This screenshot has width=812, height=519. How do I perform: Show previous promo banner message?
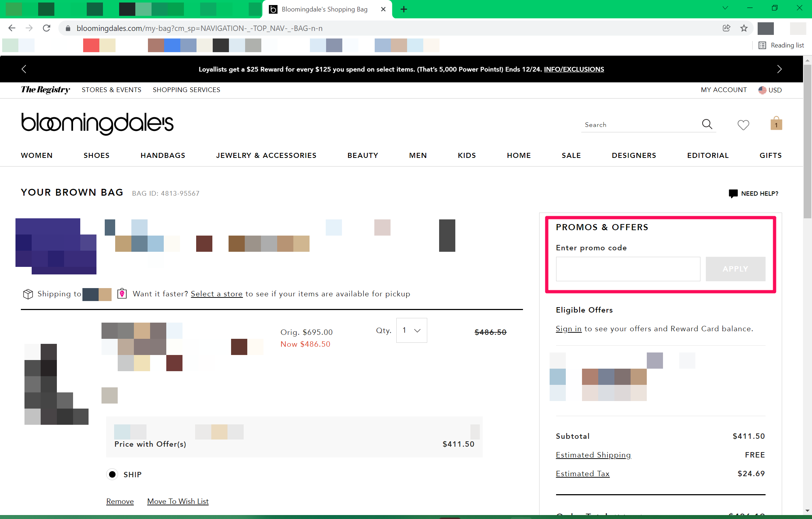pyautogui.click(x=24, y=69)
